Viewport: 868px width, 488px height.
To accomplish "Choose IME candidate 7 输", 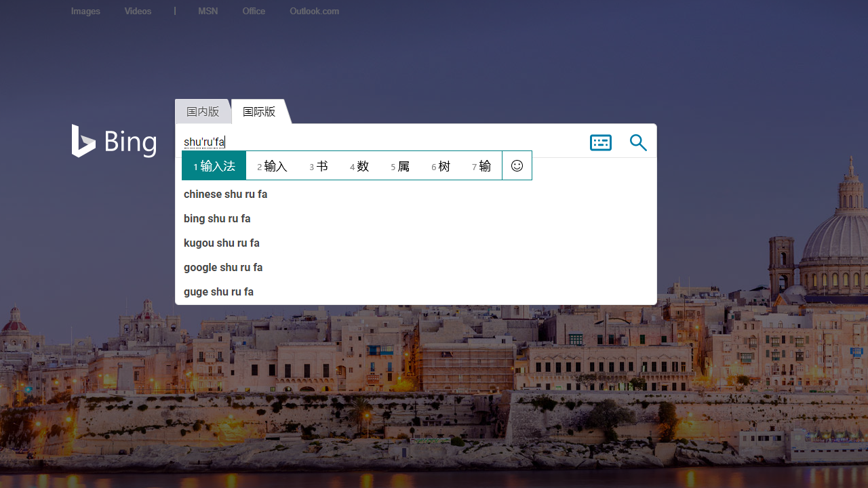I will click(x=481, y=166).
